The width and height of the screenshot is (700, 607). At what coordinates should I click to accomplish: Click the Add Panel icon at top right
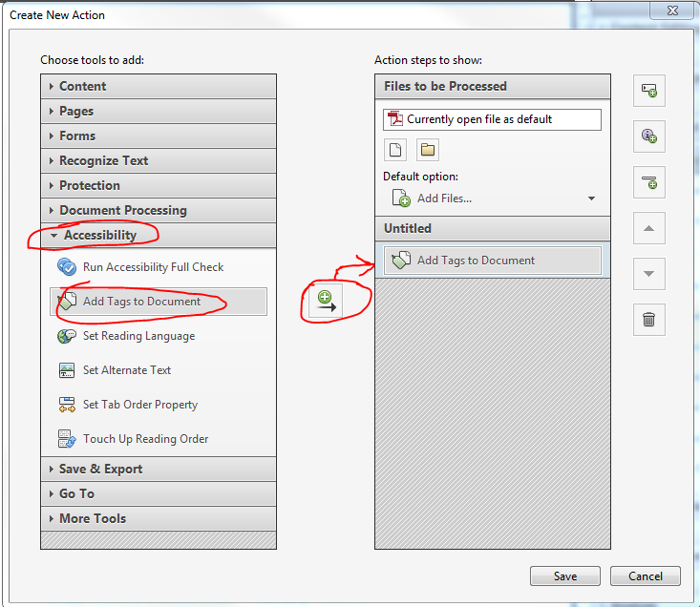pyautogui.click(x=648, y=90)
